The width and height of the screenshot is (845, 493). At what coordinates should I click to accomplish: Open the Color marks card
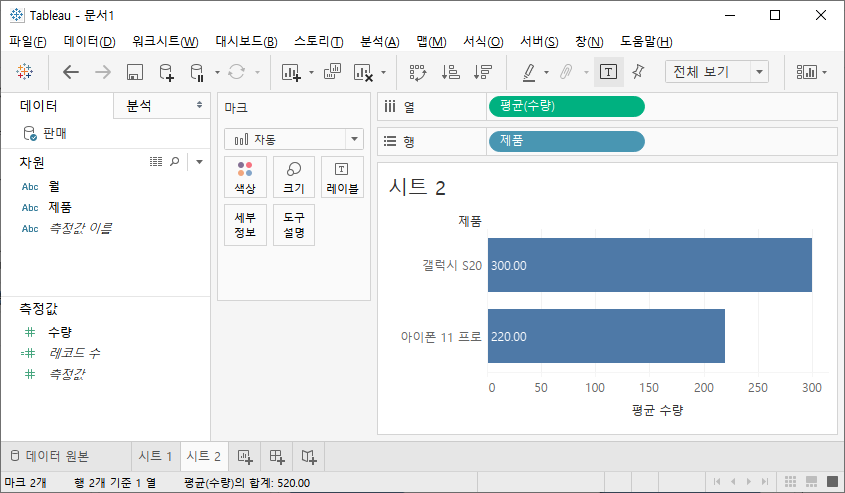coord(245,177)
